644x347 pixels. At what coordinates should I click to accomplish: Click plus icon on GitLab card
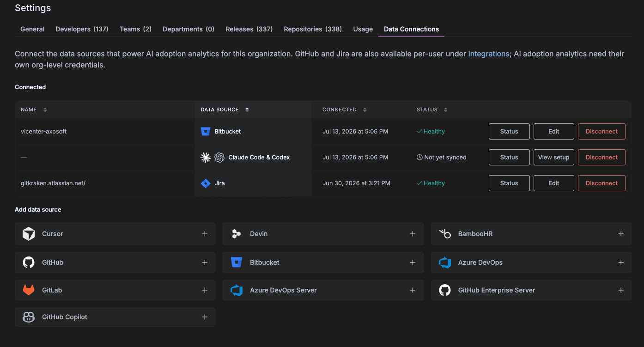pyautogui.click(x=205, y=290)
